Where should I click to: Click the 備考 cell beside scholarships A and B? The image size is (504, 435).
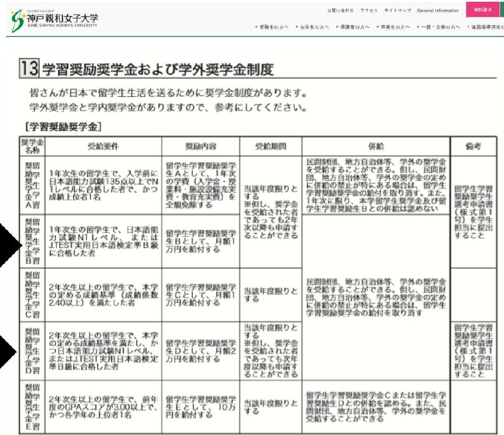point(473,212)
